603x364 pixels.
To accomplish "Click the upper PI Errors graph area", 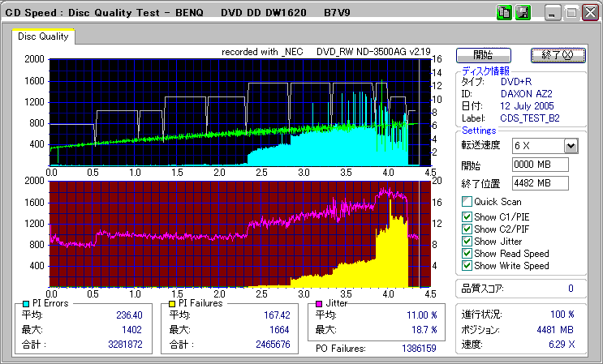I will [x=239, y=111].
